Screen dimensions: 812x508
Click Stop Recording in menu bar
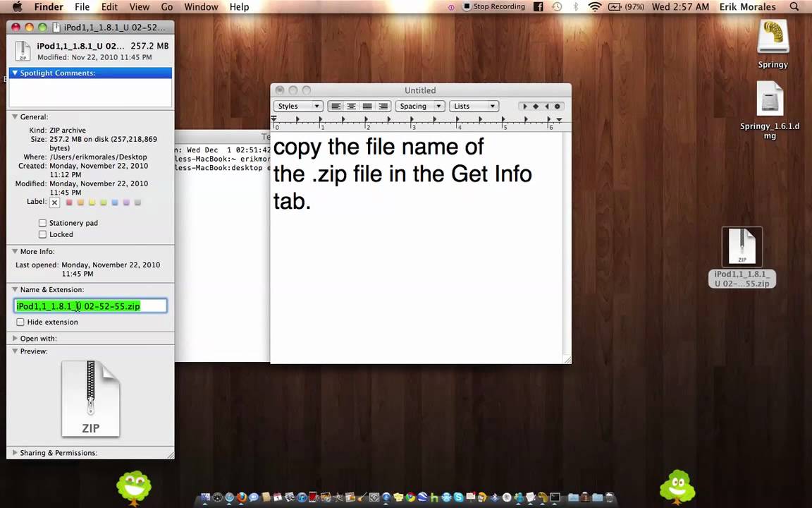click(x=494, y=7)
